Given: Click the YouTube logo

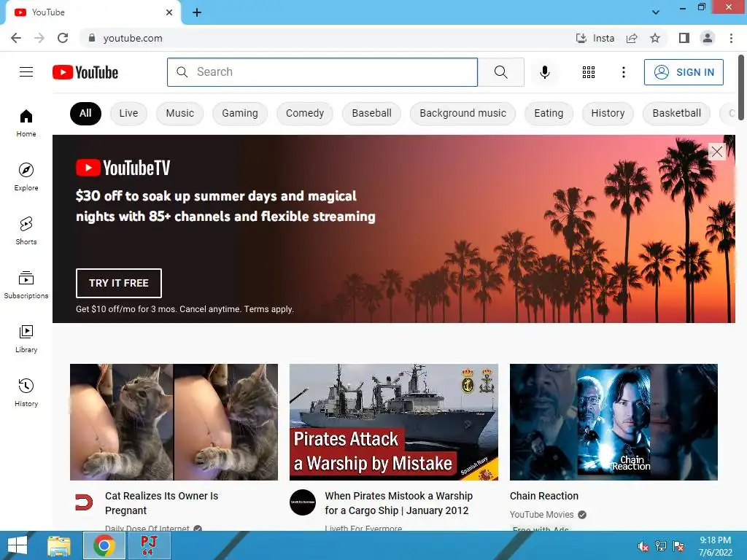Looking at the screenshot, I should tap(85, 72).
